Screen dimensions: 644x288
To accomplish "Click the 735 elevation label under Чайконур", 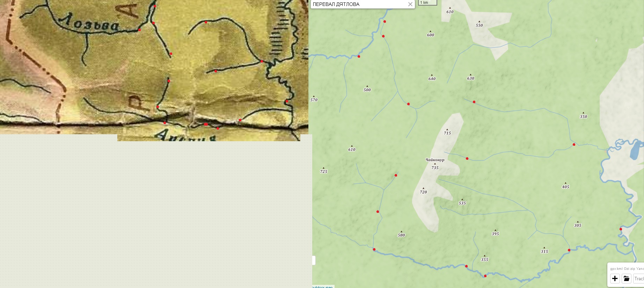I will tap(435, 167).
